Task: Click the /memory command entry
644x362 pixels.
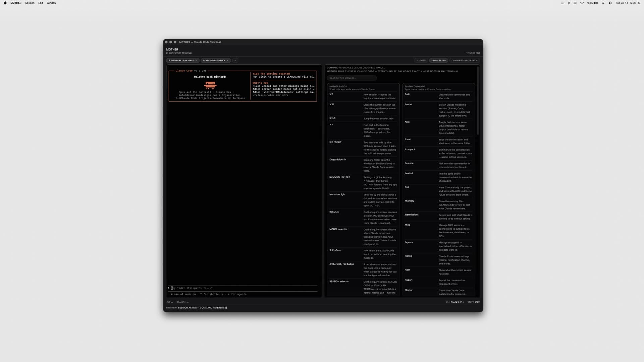Action: (x=438, y=205)
